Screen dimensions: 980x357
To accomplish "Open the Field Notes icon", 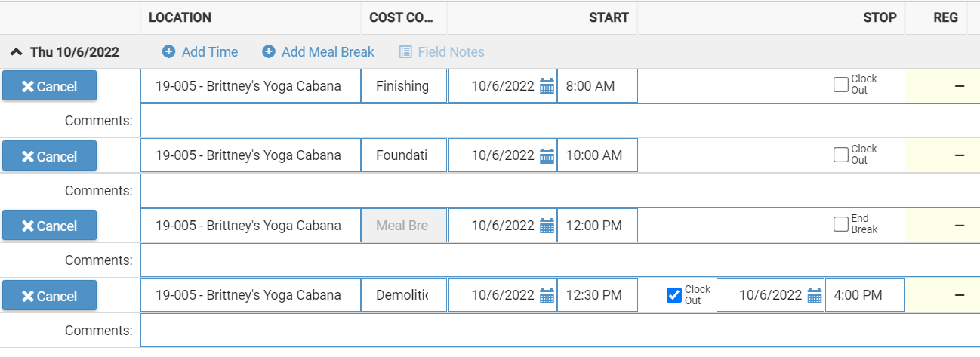I will [405, 52].
